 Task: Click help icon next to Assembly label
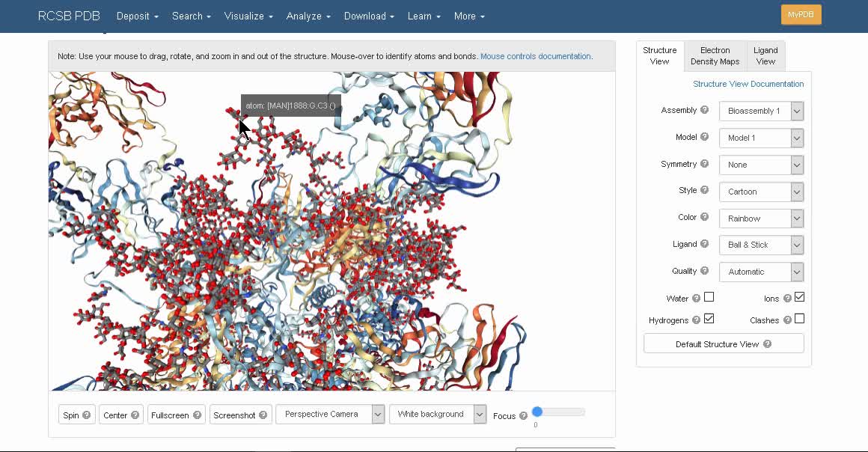(x=704, y=110)
